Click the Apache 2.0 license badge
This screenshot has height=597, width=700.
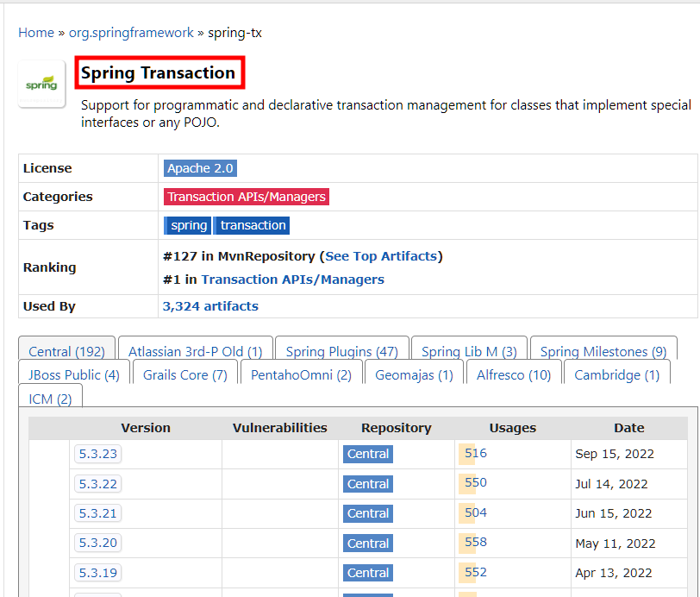pos(200,168)
